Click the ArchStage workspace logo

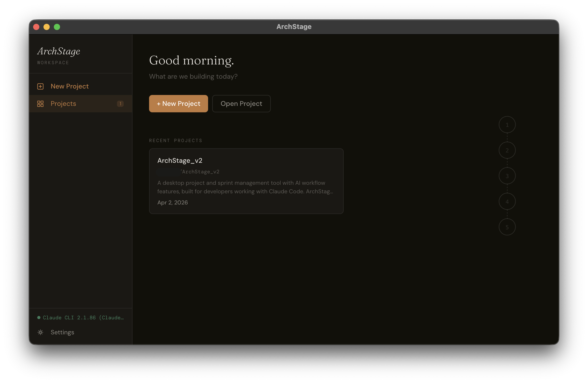tap(59, 51)
